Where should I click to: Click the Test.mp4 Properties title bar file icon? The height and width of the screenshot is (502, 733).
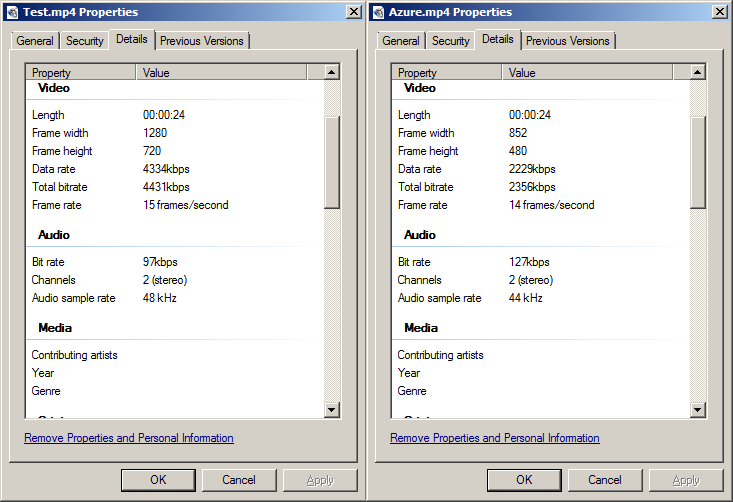coord(13,12)
